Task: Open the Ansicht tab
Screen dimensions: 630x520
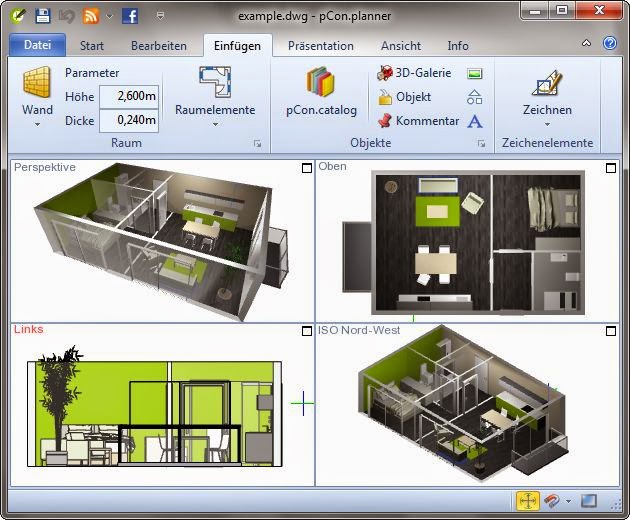Action: tap(401, 46)
